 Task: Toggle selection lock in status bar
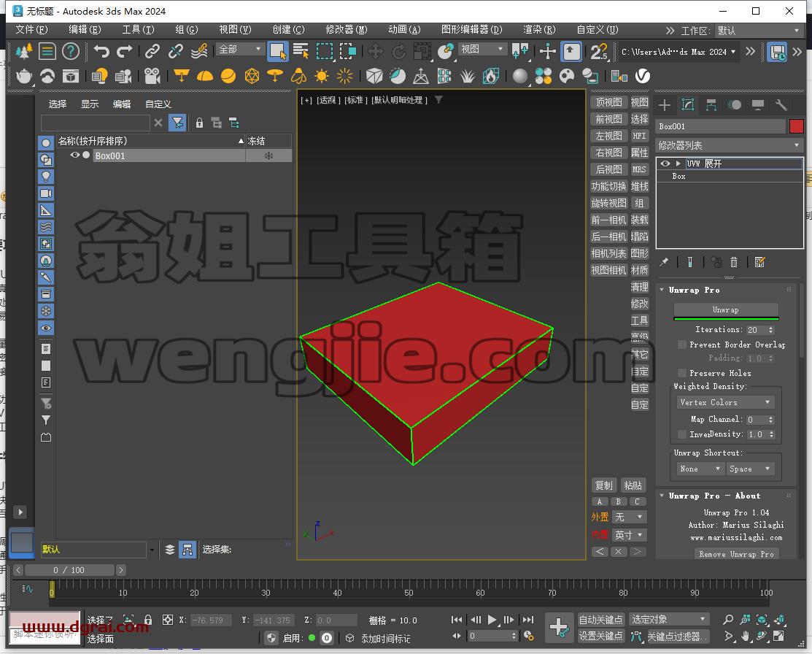point(148,620)
